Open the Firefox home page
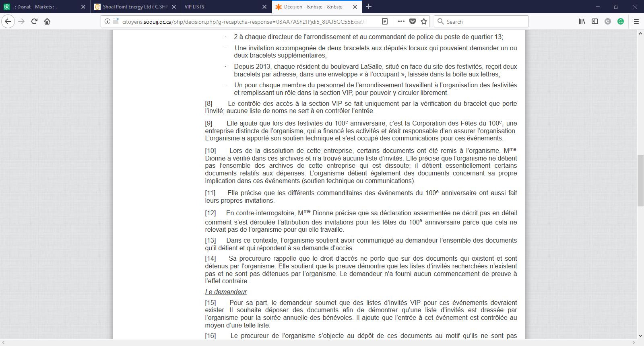The image size is (644, 346). (47, 21)
